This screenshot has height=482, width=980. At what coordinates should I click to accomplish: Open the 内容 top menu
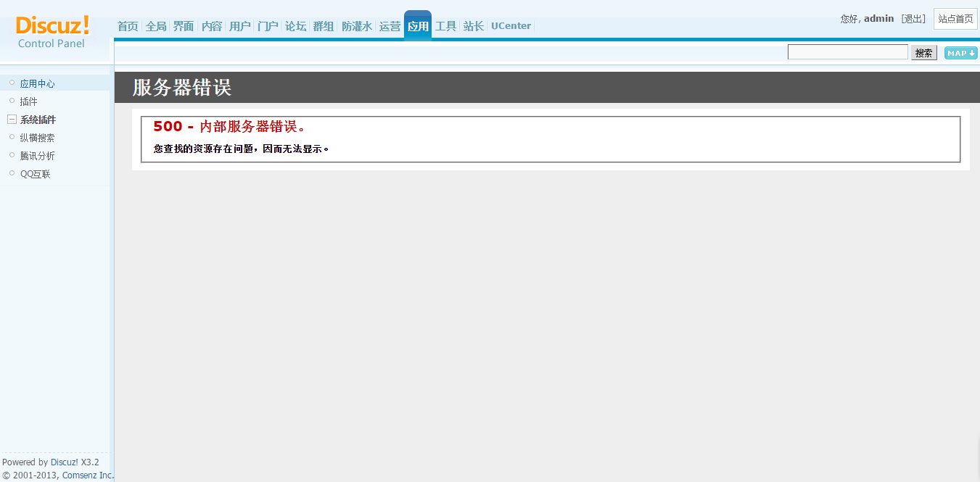(212, 26)
